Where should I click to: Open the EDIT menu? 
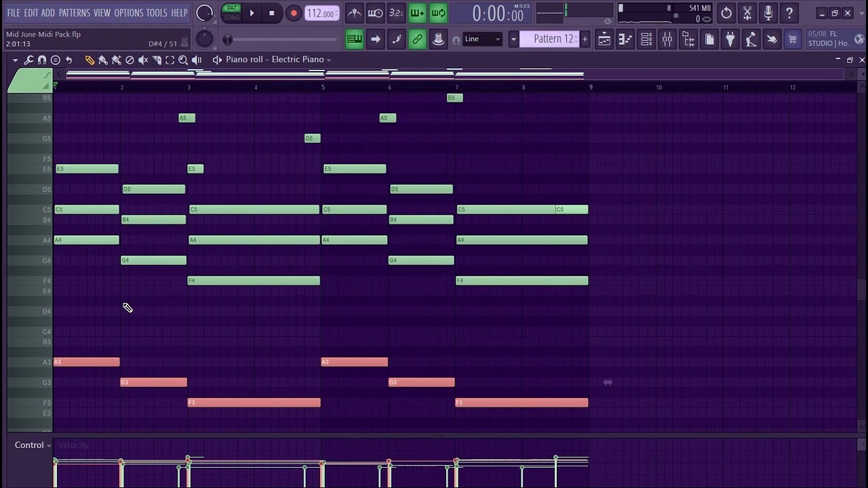[31, 13]
